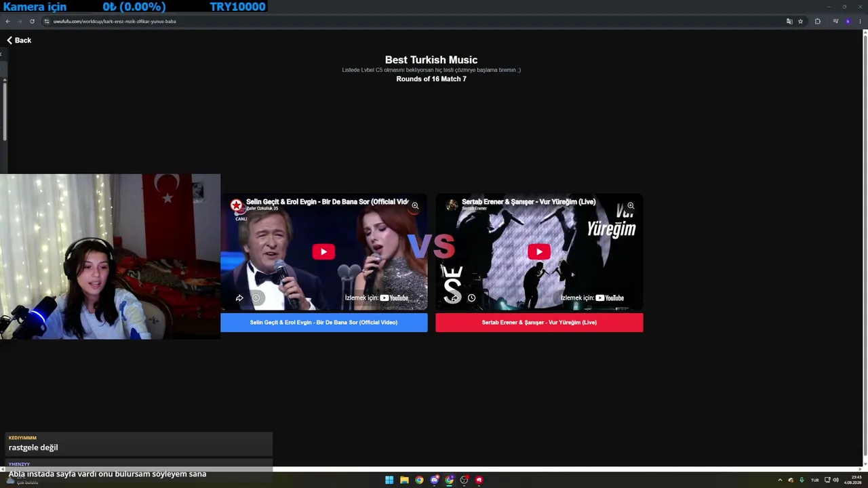Vote for Selin Geçit & Erol Evgin blue button
This screenshot has height=488, width=868.
(324, 323)
